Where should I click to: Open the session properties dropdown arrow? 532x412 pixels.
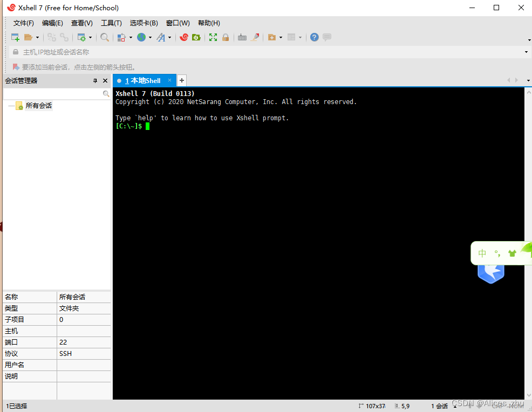tap(91, 37)
